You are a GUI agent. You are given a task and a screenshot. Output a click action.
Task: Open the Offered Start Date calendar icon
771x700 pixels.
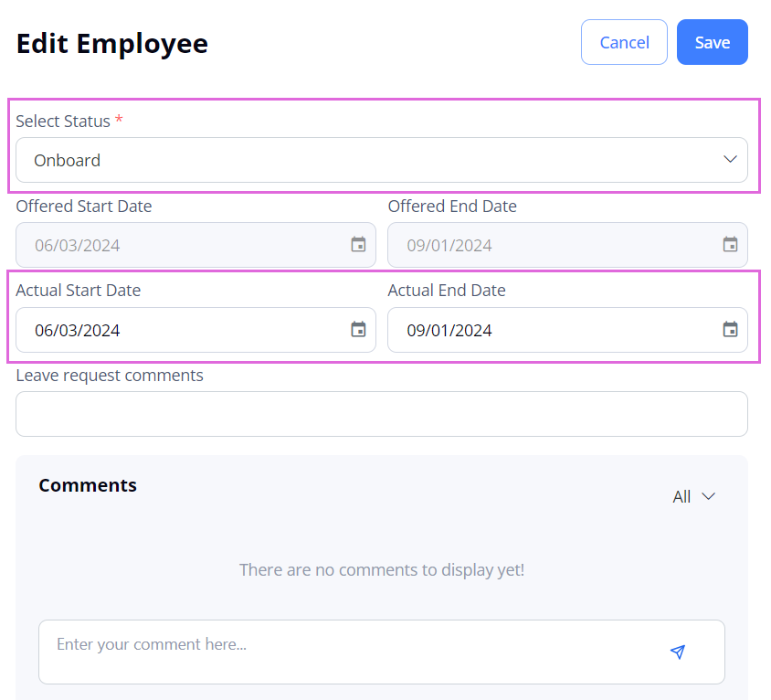pos(358,245)
